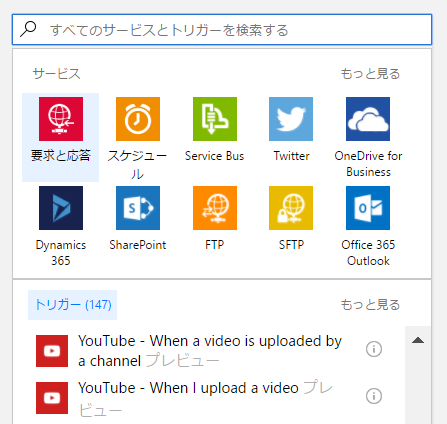Choose the Dynamics 365 icon
447x424 pixels.
click(x=61, y=208)
